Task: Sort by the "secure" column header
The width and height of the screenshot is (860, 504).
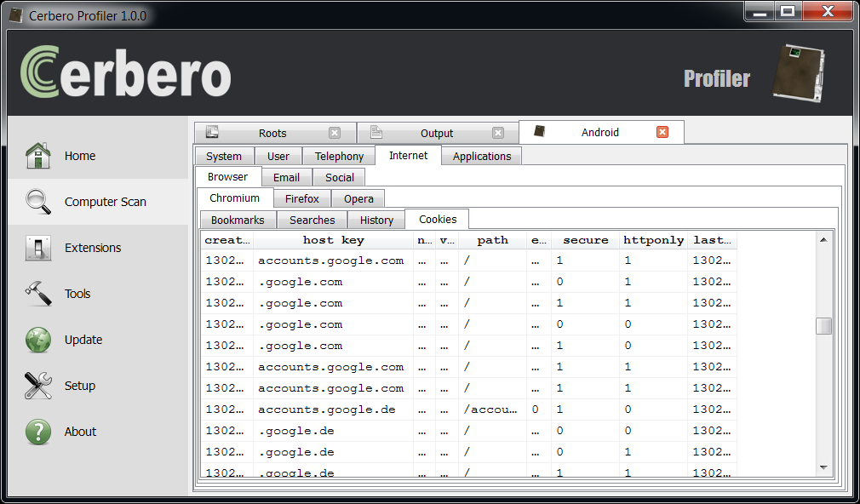Action: (586, 240)
